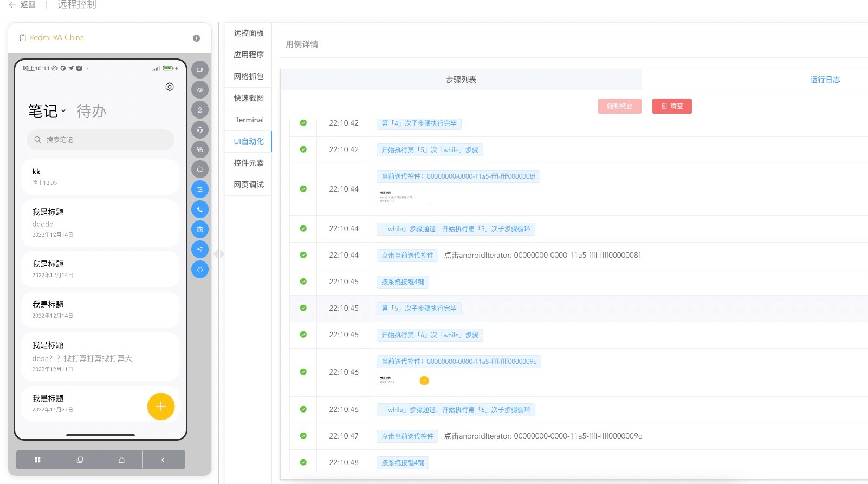The width and height of the screenshot is (868, 484).
Task: Click 开始执行第「6」次「while」步骤 tag
Action: [430, 335]
